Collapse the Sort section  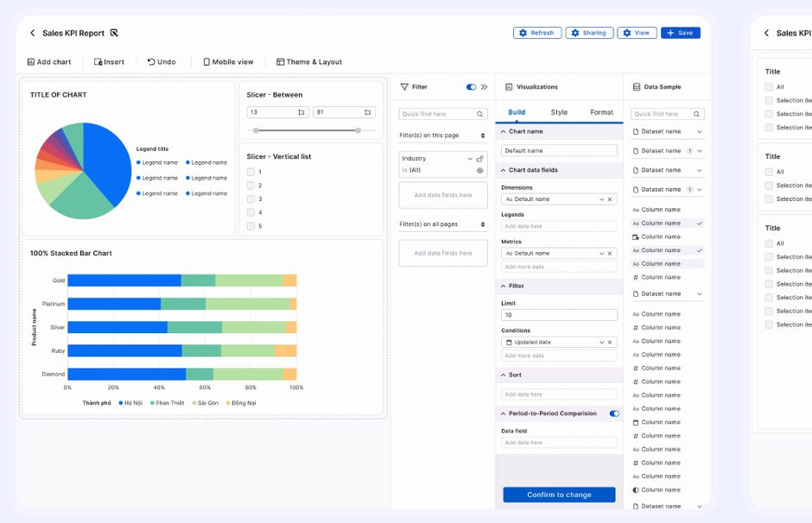tap(504, 375)
